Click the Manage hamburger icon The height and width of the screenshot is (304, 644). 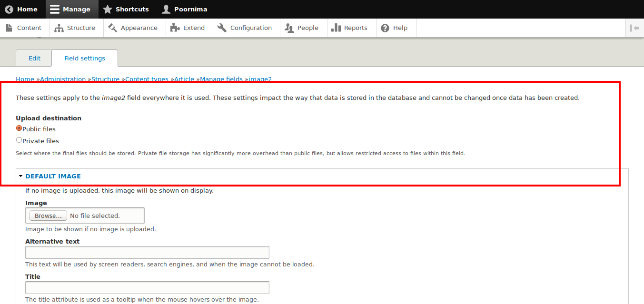pos(55,9)
